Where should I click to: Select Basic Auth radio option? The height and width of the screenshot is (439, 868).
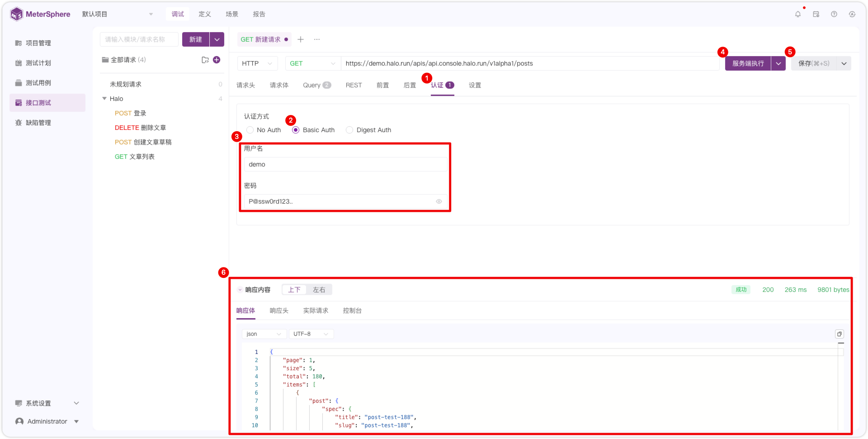(x=313, y=130)
